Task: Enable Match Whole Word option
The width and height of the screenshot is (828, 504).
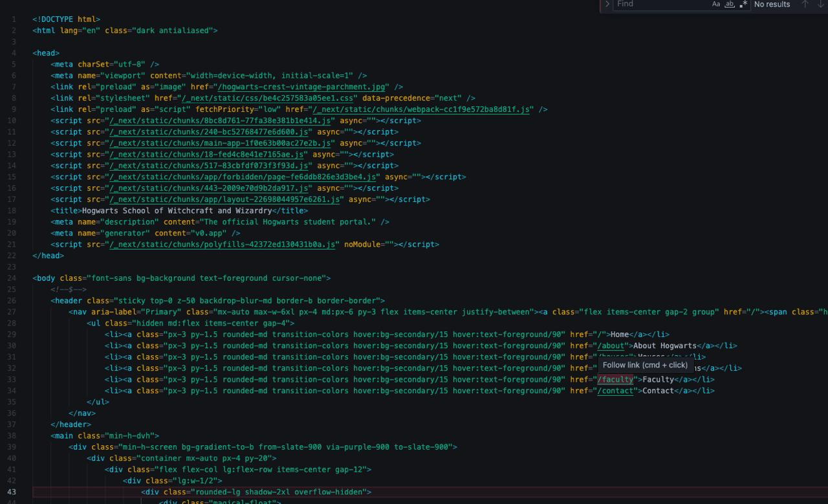Action: pyautogui.click(x=730, y=5)
